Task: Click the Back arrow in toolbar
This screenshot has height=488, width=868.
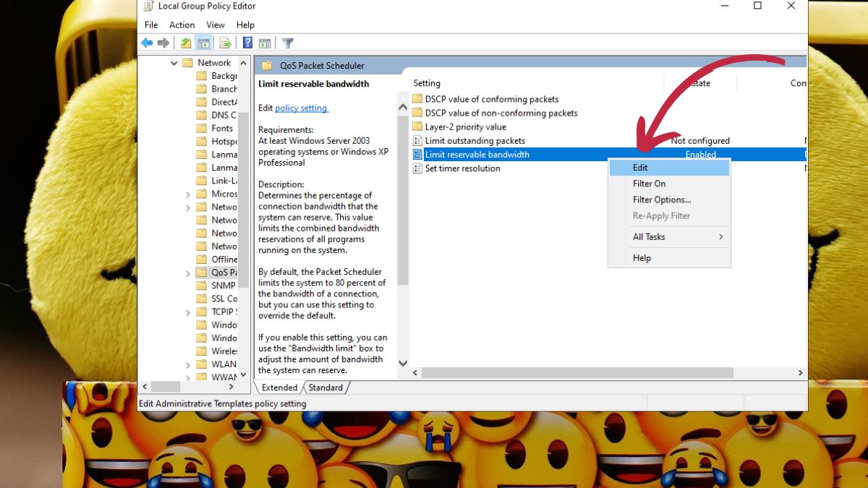Action: pos(147,43)
